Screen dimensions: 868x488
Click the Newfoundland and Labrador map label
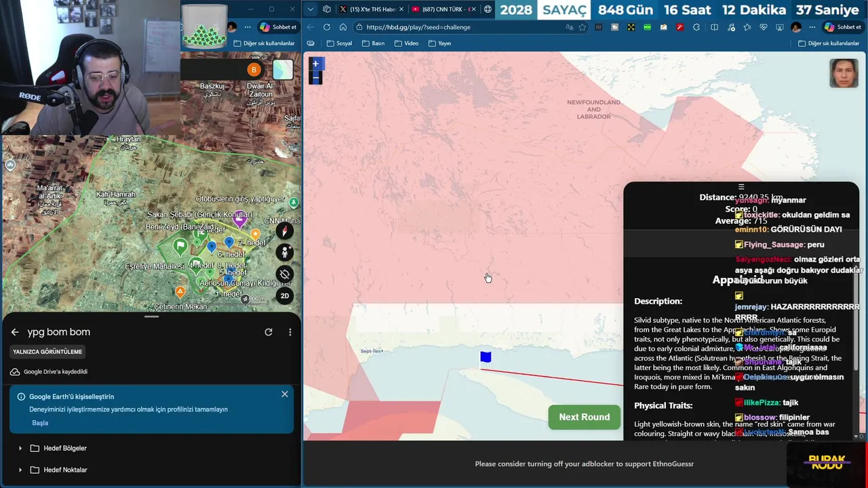(593, 109)
